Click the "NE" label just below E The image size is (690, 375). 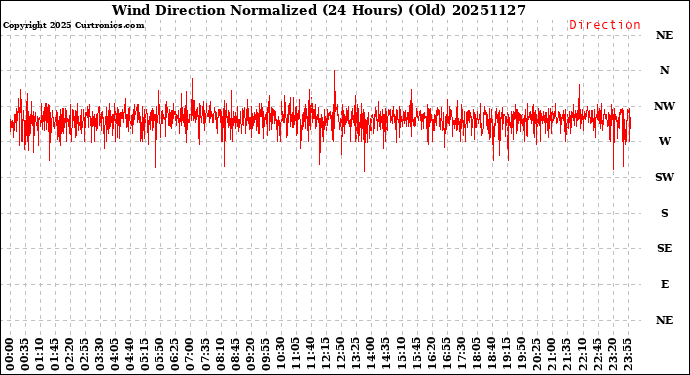click(x=664, y=320)
